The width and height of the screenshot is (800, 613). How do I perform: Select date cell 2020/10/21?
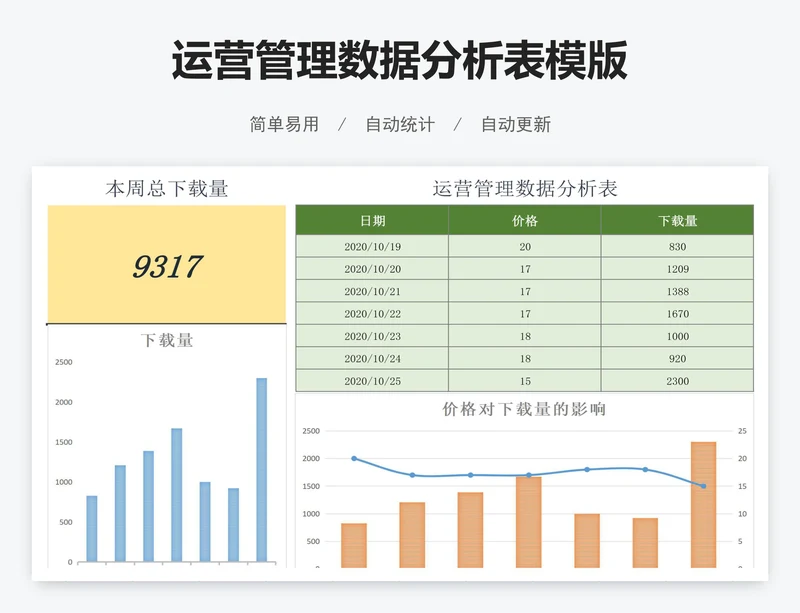372,291
